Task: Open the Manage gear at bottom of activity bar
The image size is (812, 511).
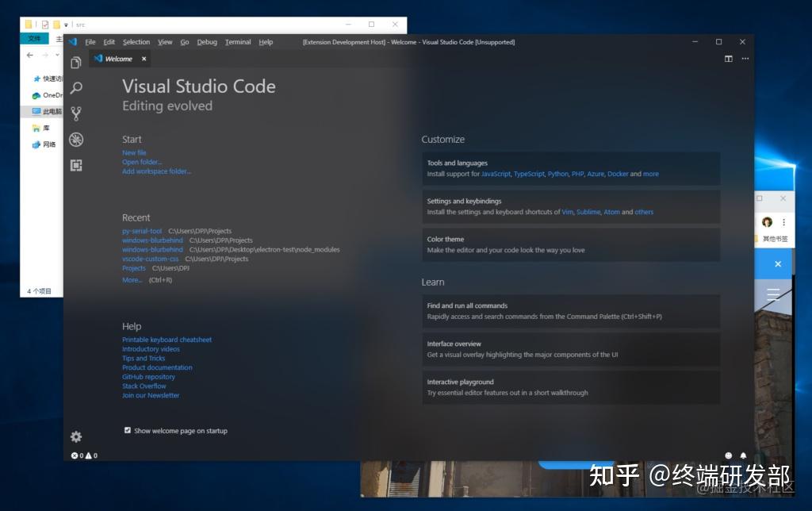Action: click(x=75, y=436)
